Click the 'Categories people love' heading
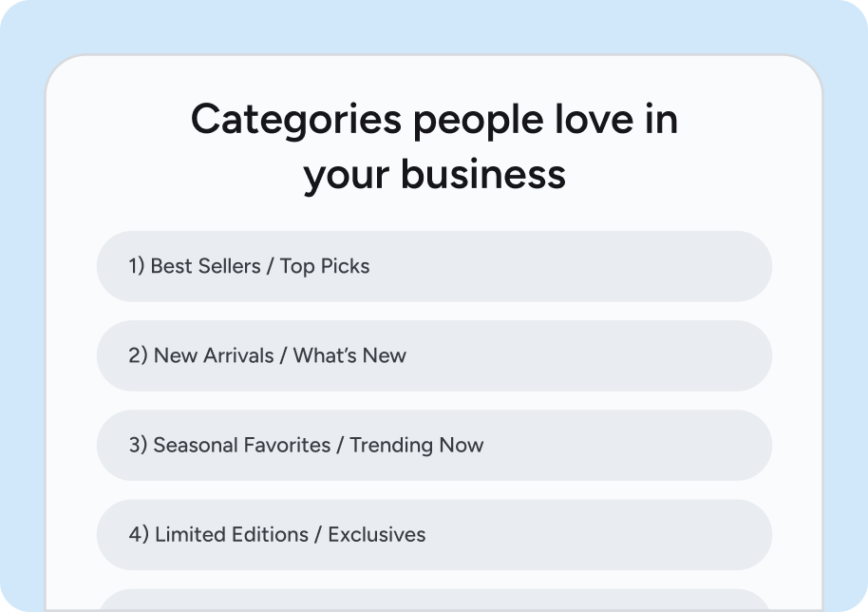The width and height of the screenshot is (868, 612). (x=434, y=121)
